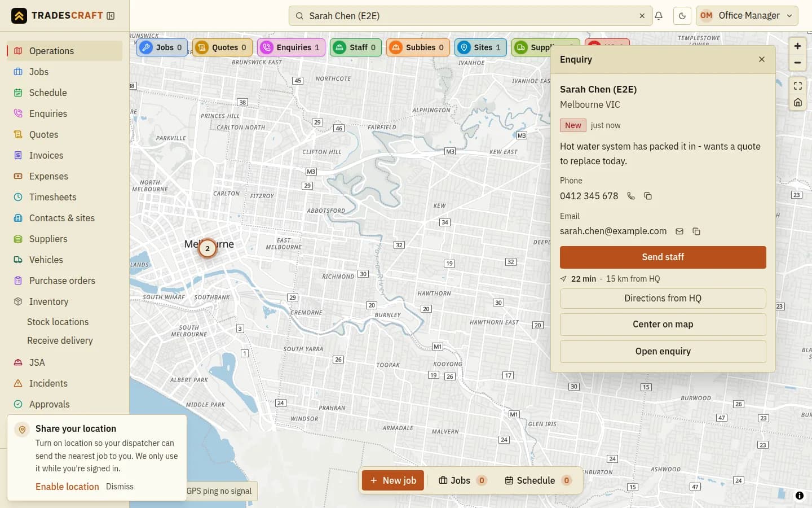Open Invoices in the sidebar
The height and width of the screenshot is (508, 812).
pyautogui.click(x=65, y=155)
